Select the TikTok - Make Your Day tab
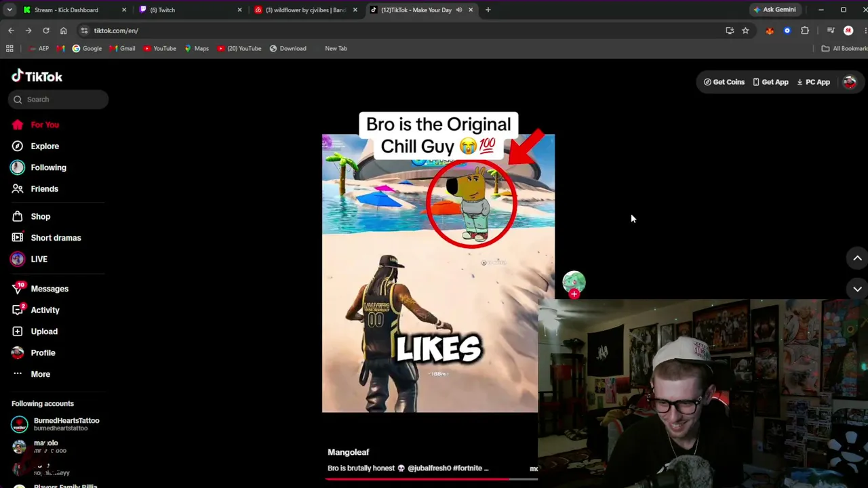The image size is (868, 488). tap(415, 10)
